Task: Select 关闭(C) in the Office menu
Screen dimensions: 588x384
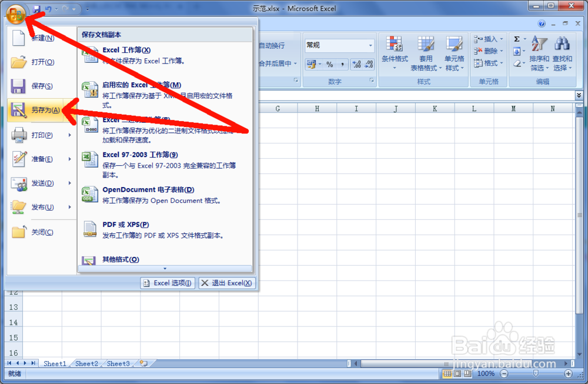Action: (x=41, y=232)
